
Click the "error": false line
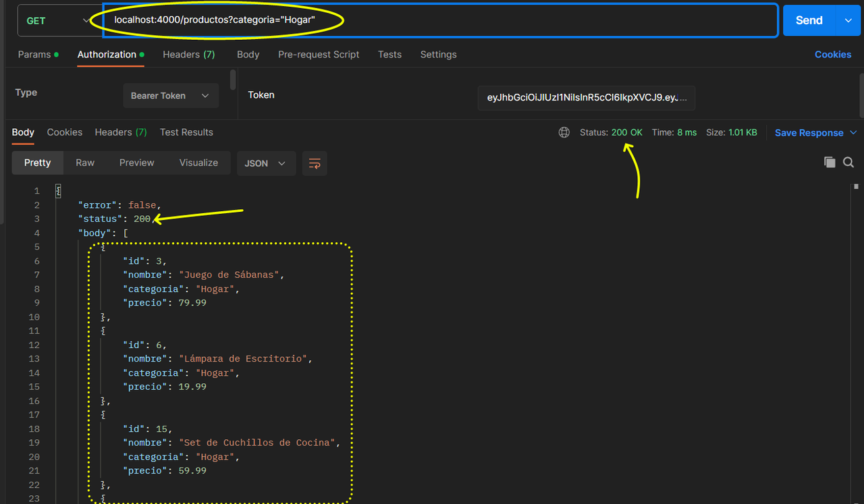(120, 204)
